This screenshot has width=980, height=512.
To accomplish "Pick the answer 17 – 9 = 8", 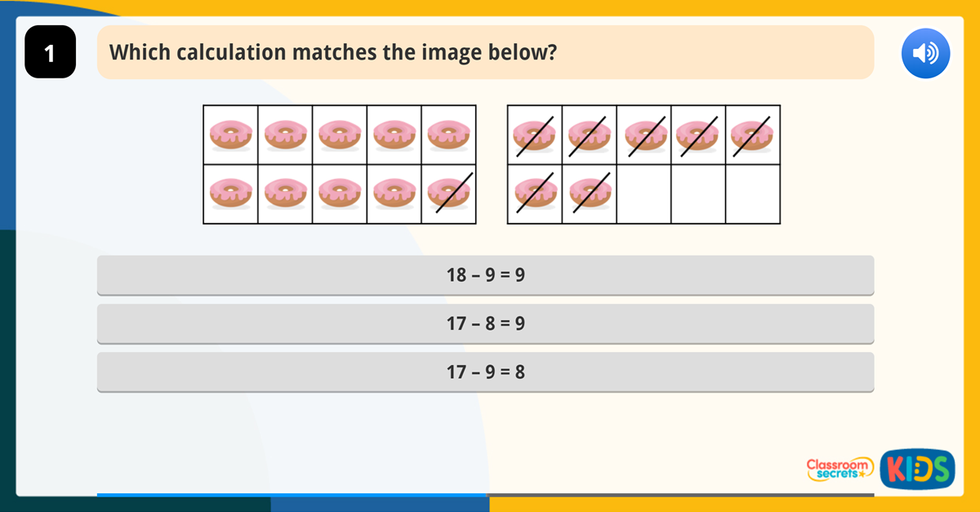I will point(485,372).
